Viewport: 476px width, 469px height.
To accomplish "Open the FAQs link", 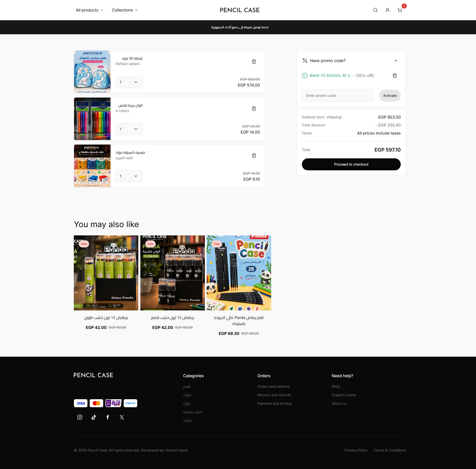I will click(x=336, y=386).
